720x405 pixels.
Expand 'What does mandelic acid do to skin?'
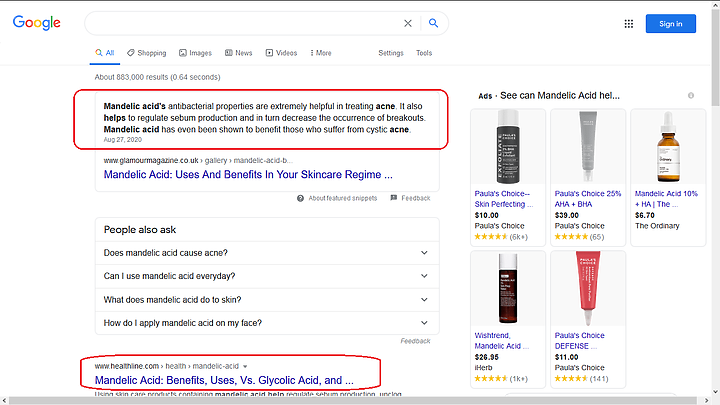point(267,300)
